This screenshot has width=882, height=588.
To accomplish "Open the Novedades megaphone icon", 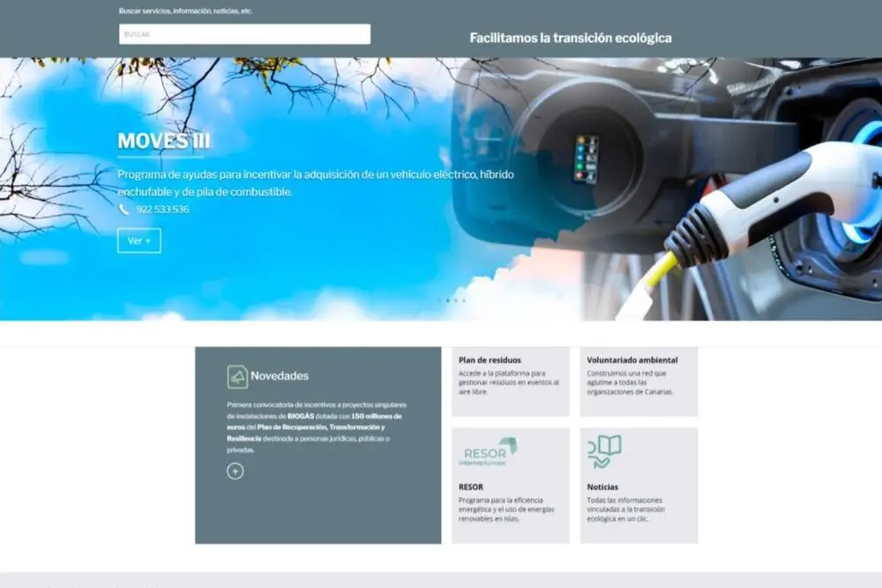I will (x=237, y=376).
